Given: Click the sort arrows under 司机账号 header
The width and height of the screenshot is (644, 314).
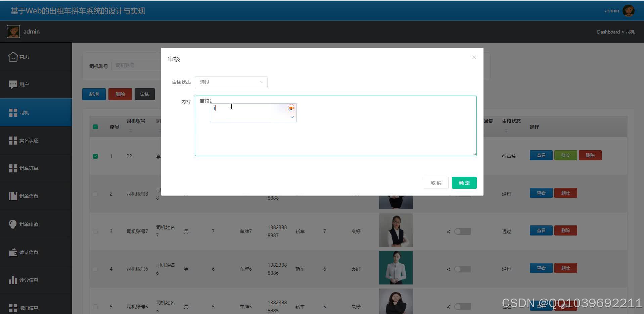Looking at the screenshot, I should (x=131, y=130).
